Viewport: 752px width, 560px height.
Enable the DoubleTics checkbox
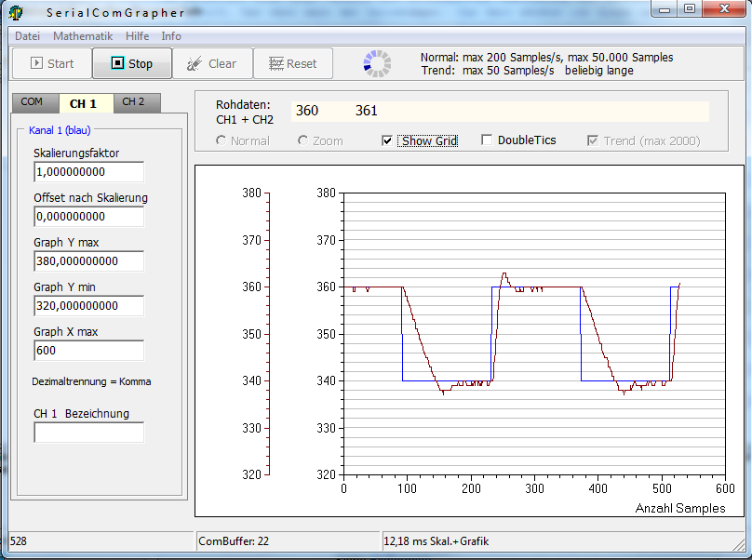[487, 140]
